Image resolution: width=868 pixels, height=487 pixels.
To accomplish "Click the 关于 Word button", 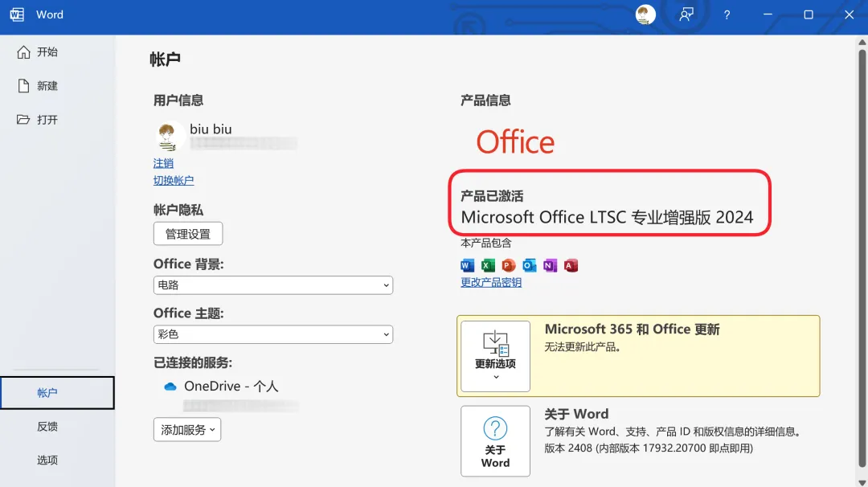I will [x=495, y=441].
